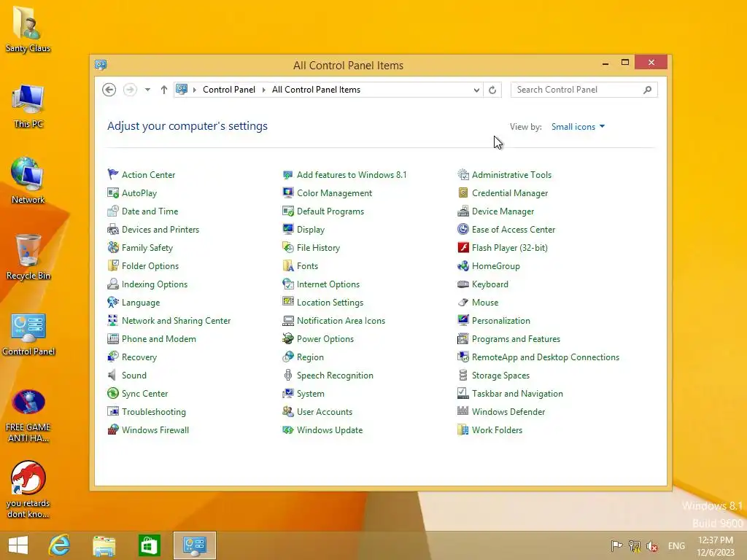Open the Taskbar and Navigation link

(517, 393)
